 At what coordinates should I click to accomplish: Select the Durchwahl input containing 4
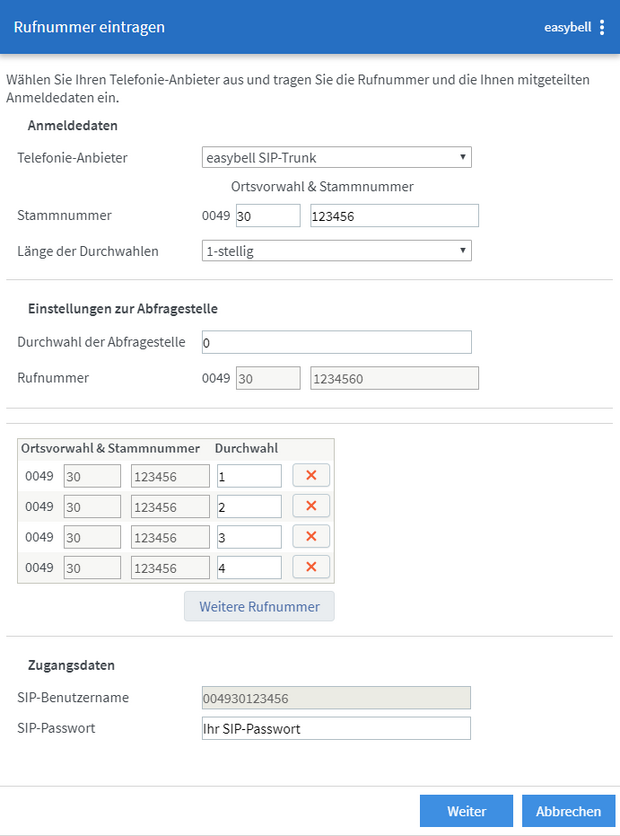248,567
